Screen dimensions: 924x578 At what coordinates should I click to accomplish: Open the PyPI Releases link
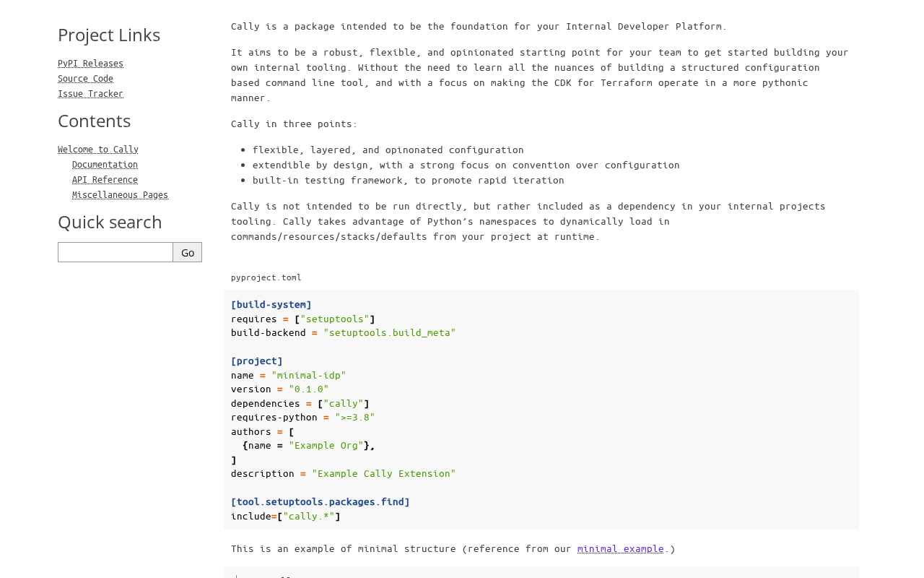tap(90, 64)
